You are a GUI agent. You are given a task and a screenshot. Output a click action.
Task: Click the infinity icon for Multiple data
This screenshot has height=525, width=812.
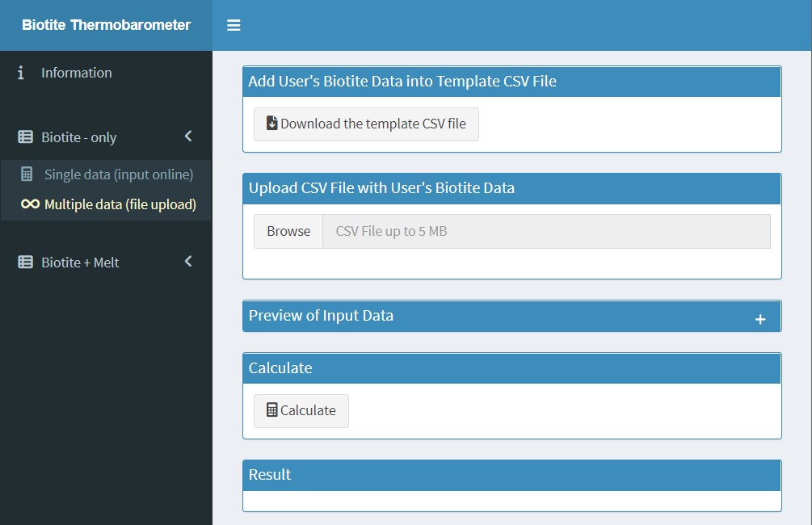click(30, 204)
